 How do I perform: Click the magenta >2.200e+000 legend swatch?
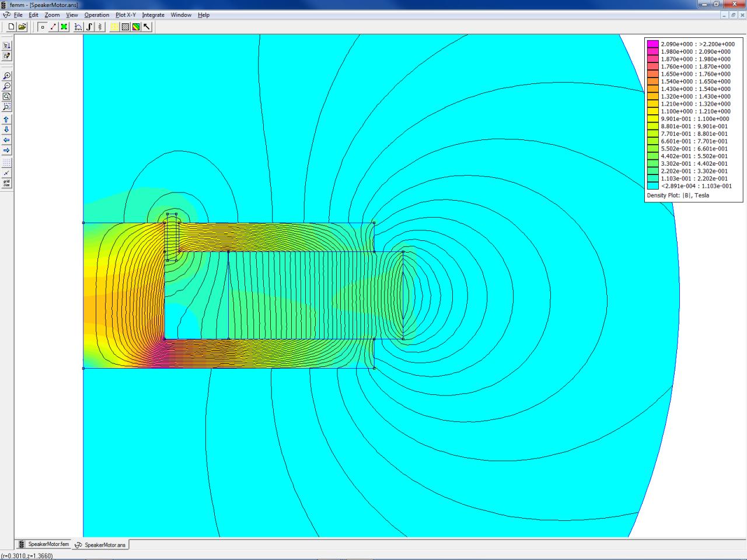[652, 44]
